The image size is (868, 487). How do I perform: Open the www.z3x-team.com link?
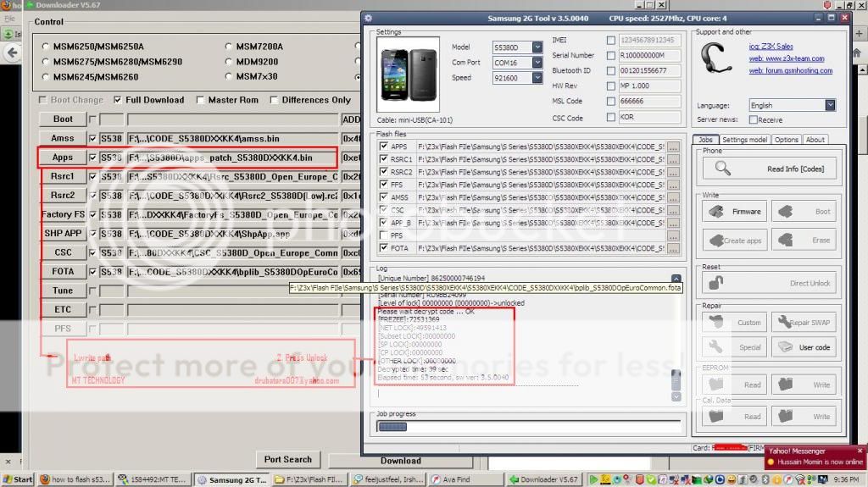point(786,58)
